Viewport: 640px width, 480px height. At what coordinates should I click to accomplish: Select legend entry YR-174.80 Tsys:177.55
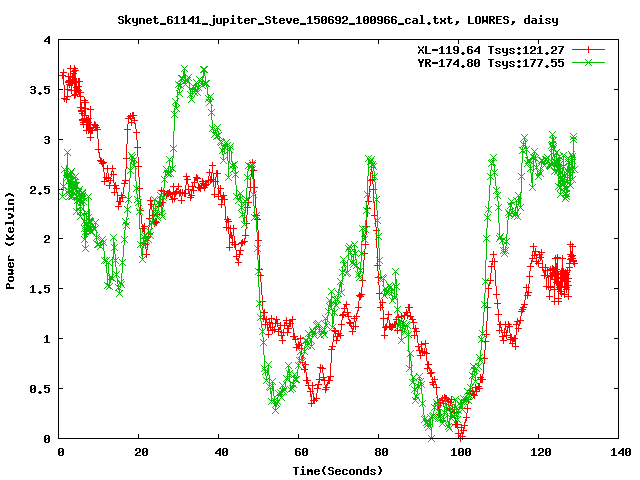(491, 63)
